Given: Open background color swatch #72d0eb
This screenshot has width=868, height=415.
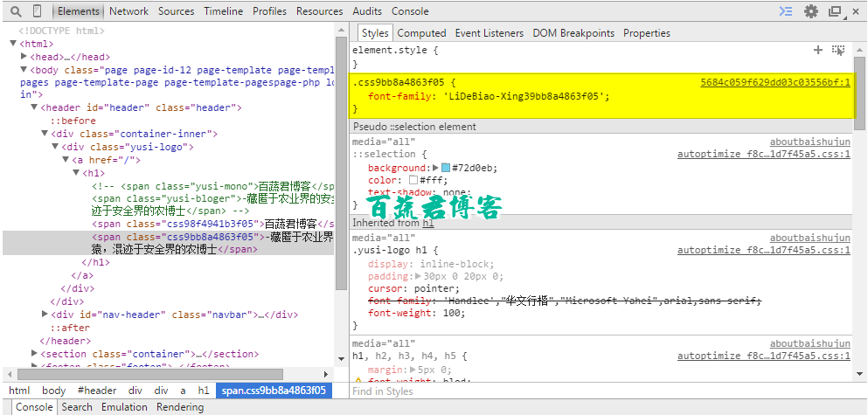Looking at the screenshot, I should 446,168.
